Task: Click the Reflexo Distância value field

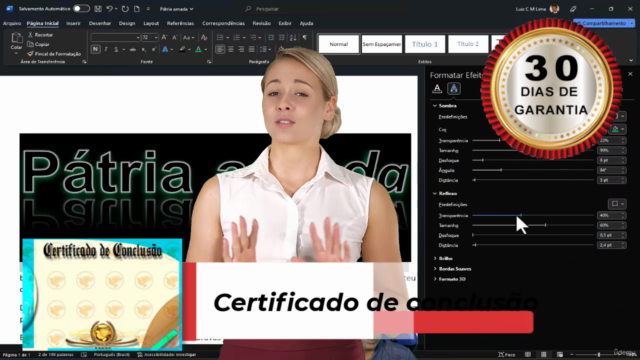Action: point(611,245)
